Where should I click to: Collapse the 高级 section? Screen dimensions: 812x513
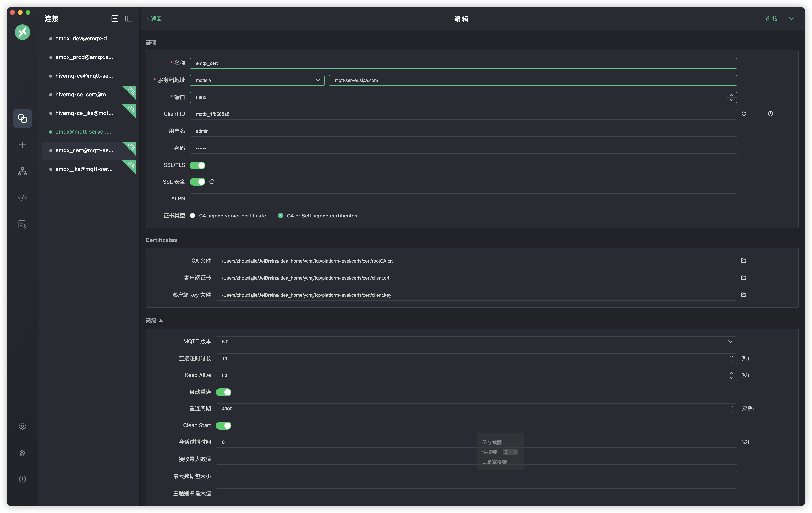[x=154, y=320]
